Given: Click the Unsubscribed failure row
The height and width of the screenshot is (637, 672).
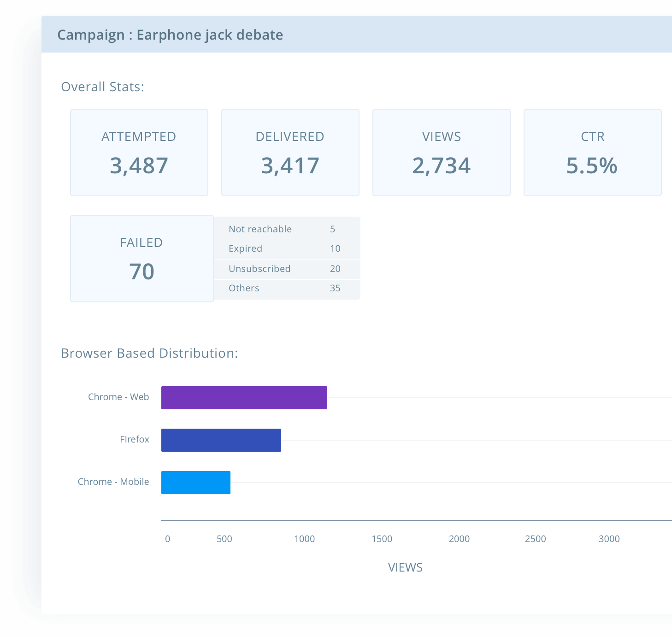Looking at the screenshot, I should pyautogui.click(x=287, y=269).
